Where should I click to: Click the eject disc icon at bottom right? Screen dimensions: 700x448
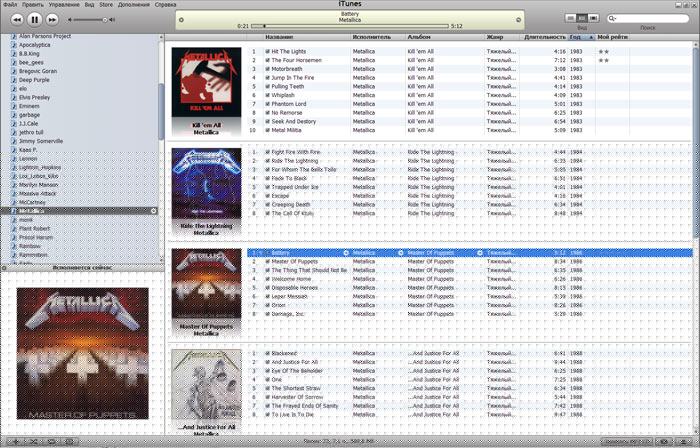(x=683, y=441)
